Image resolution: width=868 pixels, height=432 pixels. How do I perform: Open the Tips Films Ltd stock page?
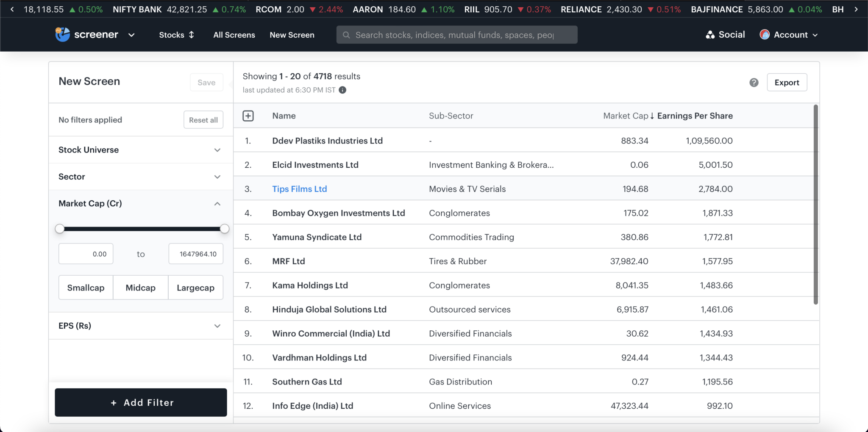click(299, 189)
